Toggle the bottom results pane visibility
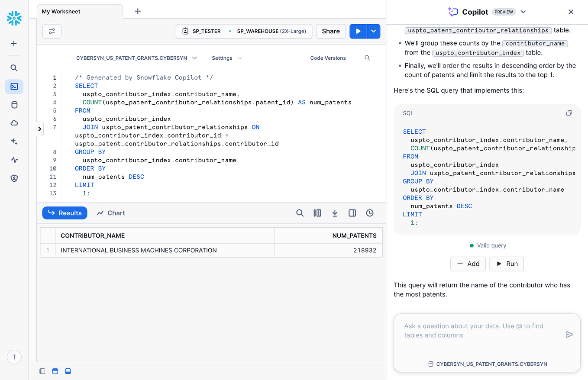The image size is (588, 380). [68, 371]
